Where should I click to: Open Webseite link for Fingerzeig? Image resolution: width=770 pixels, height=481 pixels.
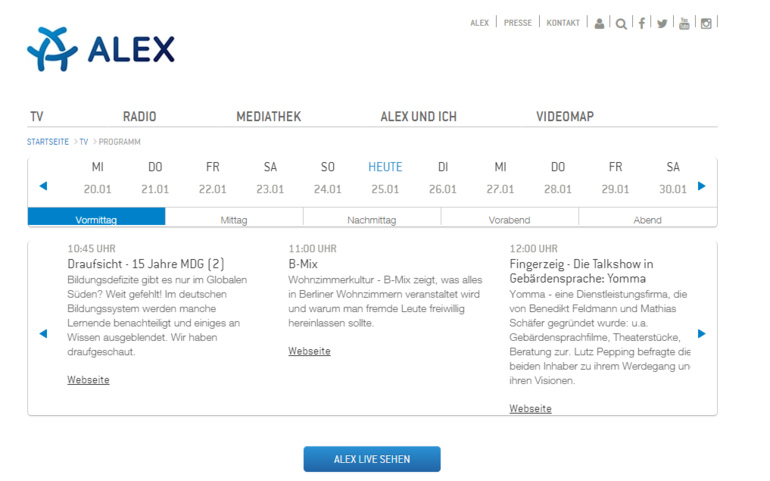pos(530,409)
